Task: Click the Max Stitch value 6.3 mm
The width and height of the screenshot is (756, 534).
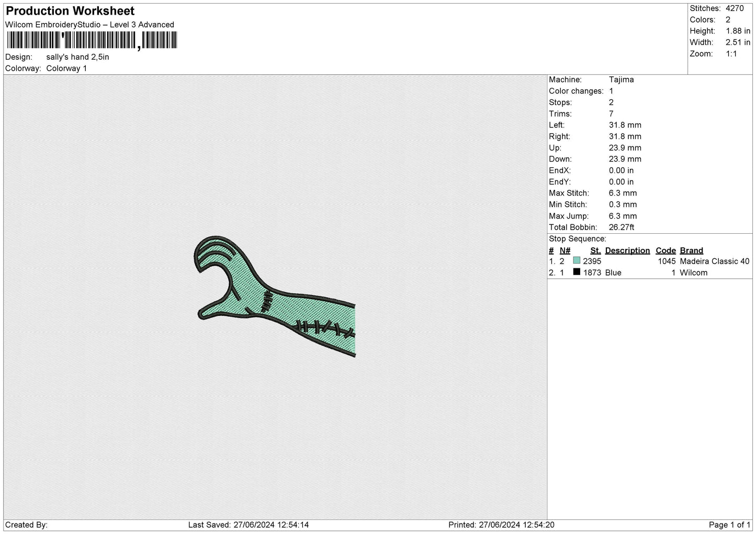Action: click(x=623, y=193)
